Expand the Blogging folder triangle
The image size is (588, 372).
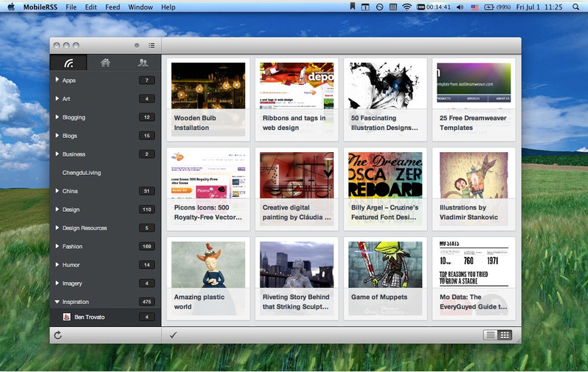(57, 117)
